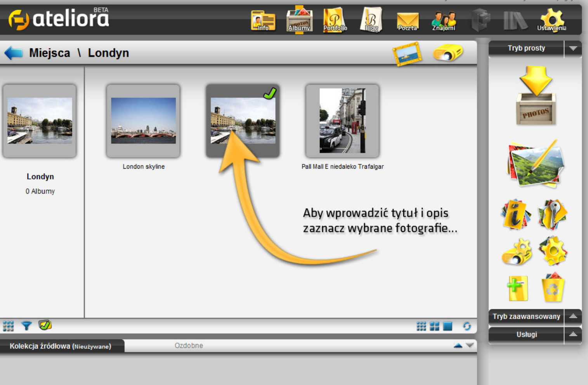588x385 pixels.
Task: Collapse the Tryb prosty panel arrow
Action: [573, 48]
